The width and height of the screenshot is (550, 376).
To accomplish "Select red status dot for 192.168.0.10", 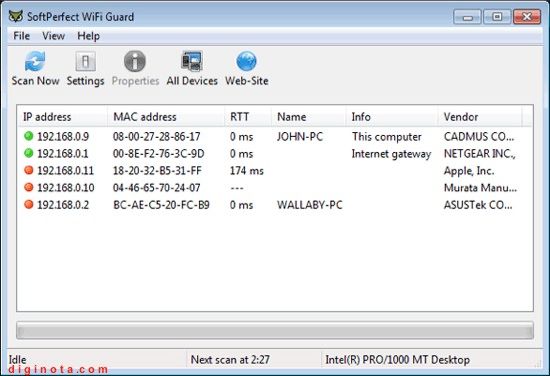I will coord(29,187).
